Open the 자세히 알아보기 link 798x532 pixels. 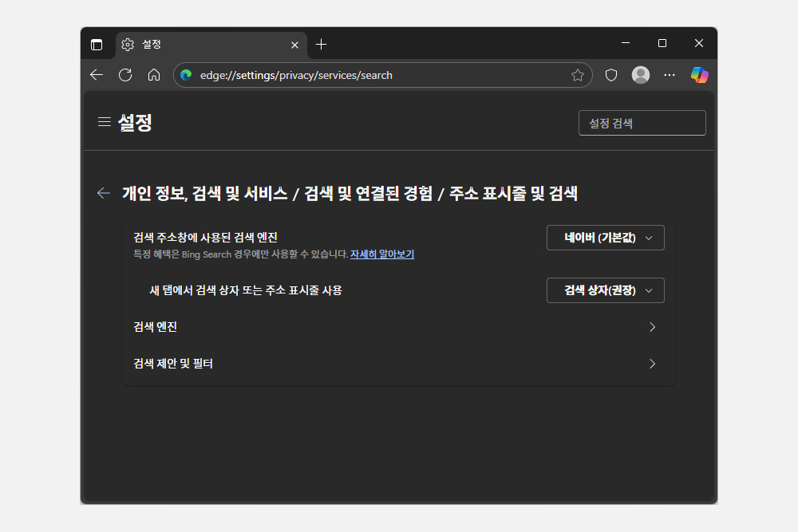382,254
